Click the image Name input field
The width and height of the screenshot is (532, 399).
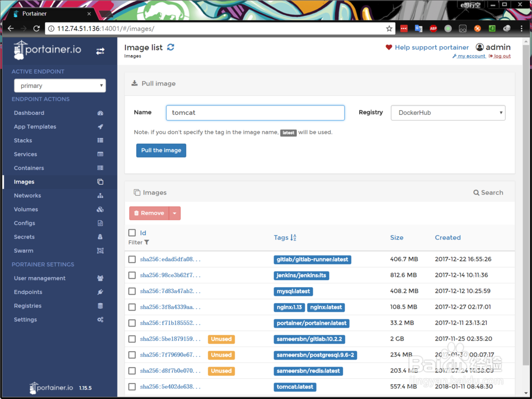pos(255,113)
